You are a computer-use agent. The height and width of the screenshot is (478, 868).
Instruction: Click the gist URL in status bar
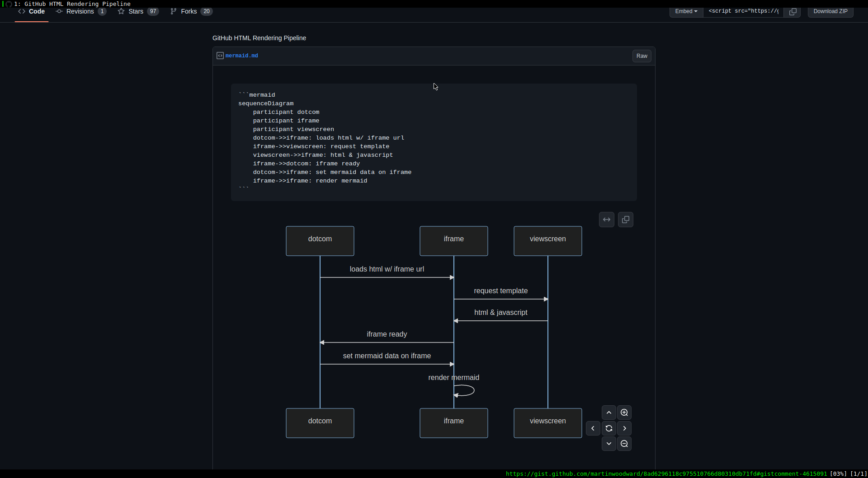click(x=666, y=474)
